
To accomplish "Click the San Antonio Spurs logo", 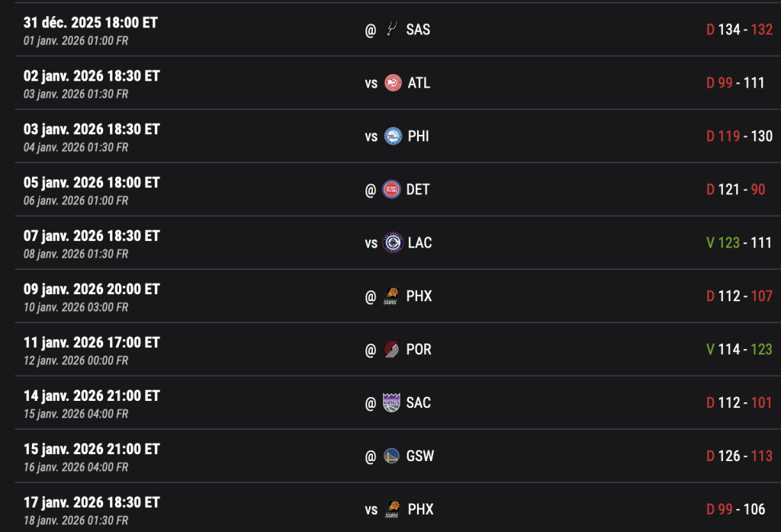I will click(391, 30).
